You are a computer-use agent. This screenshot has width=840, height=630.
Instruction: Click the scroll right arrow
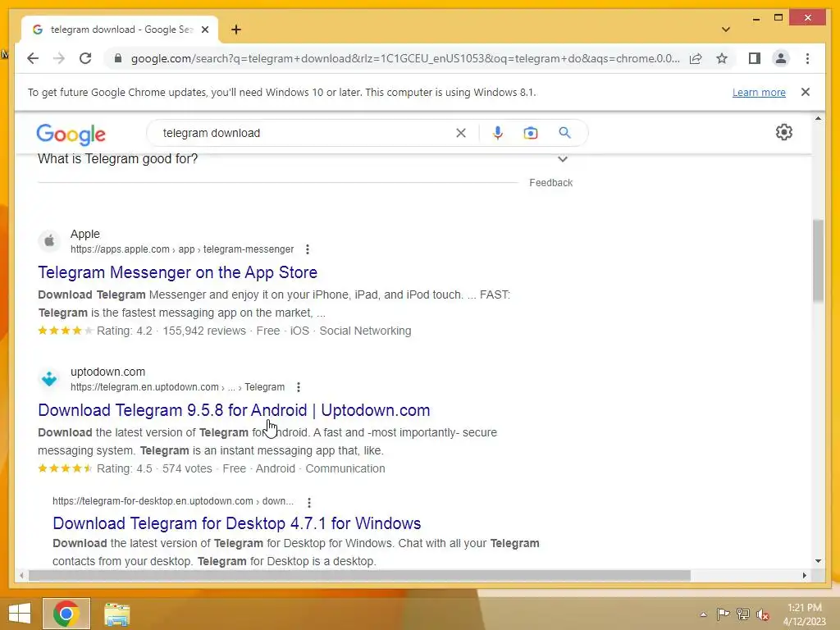click(x=804, y=575)
